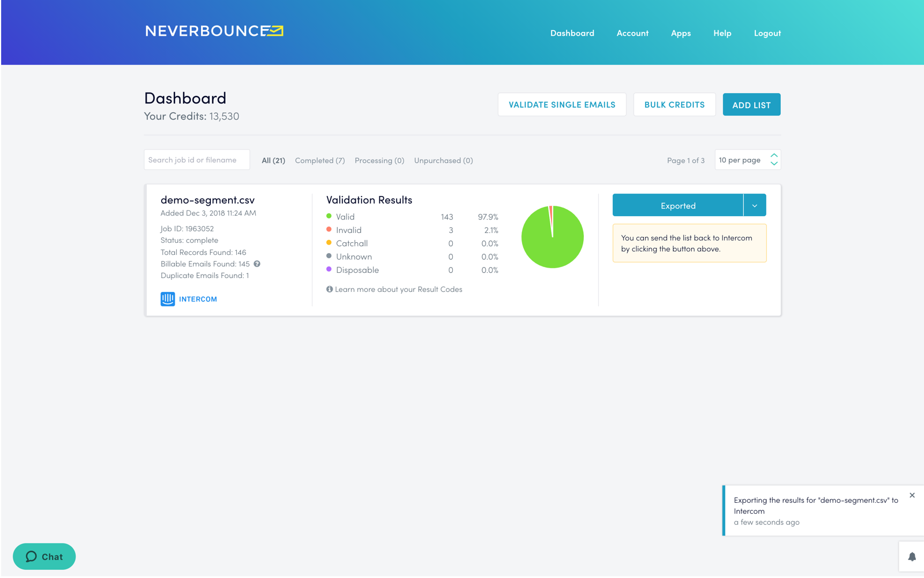Select the Processing (0) filter tab
The image size is (924, 578).
click(x=379, y=161)
